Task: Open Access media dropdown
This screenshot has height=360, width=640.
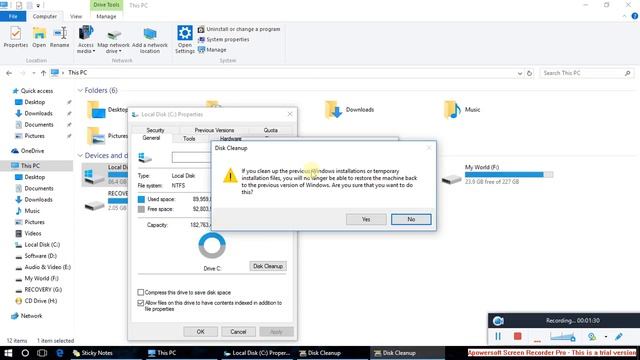Action: pyautogui.click(x=86, y=40)
